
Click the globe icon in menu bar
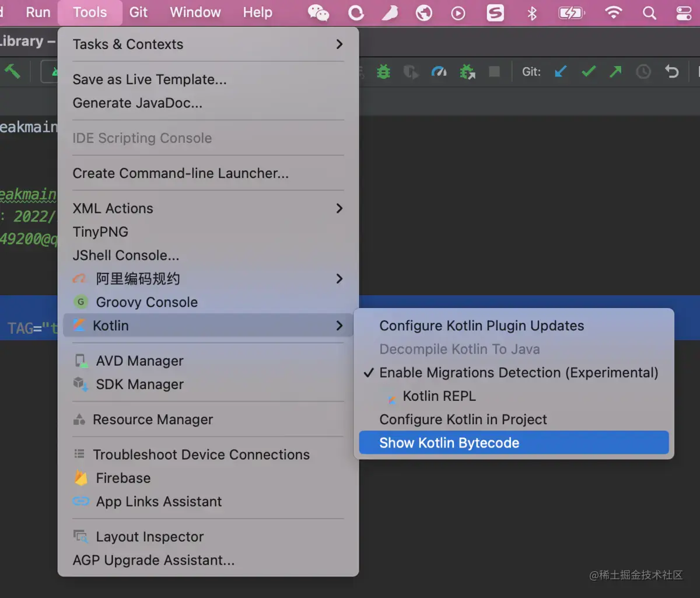(x=424, y=12)
